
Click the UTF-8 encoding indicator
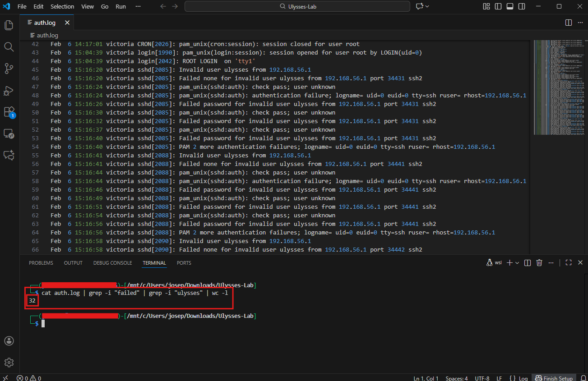pyautogui.click(x=482, y=378)
